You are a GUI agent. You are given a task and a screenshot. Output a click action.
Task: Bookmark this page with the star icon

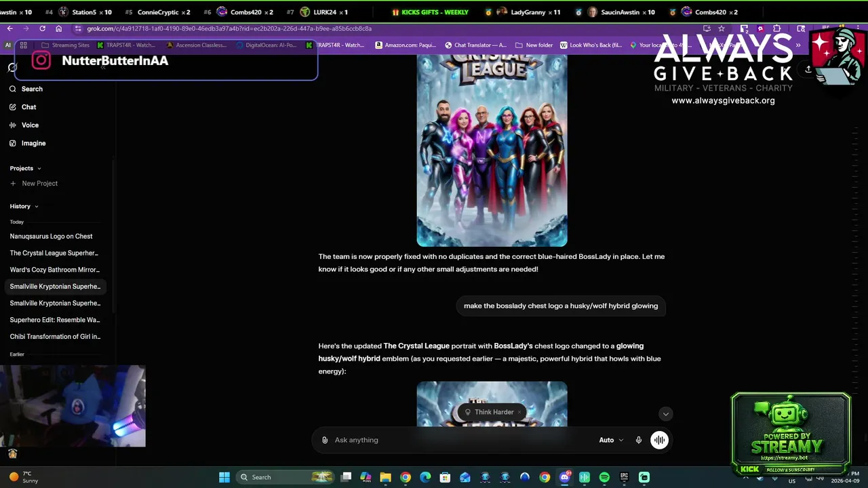(722, 28)
